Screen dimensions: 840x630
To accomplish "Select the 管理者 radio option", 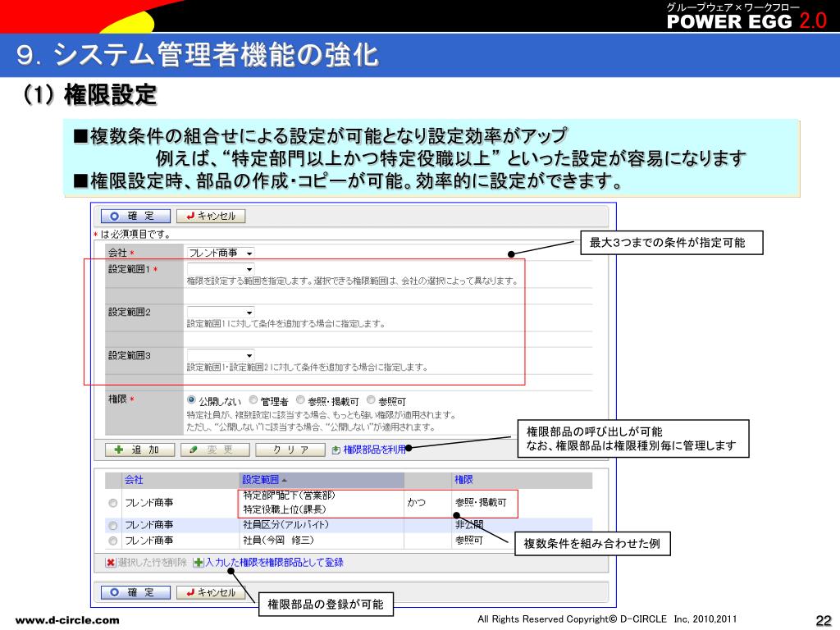I will pyautogui.click(x=253, y=399).
